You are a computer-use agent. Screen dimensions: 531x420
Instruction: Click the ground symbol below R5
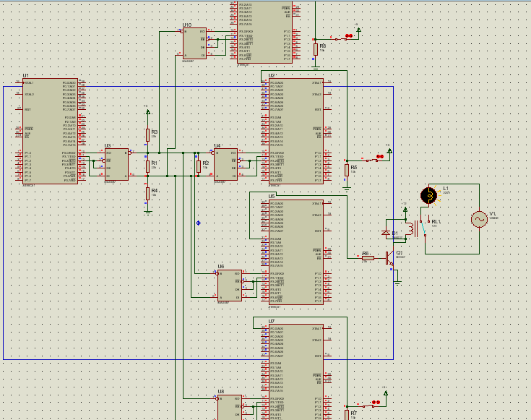(347, 189)
